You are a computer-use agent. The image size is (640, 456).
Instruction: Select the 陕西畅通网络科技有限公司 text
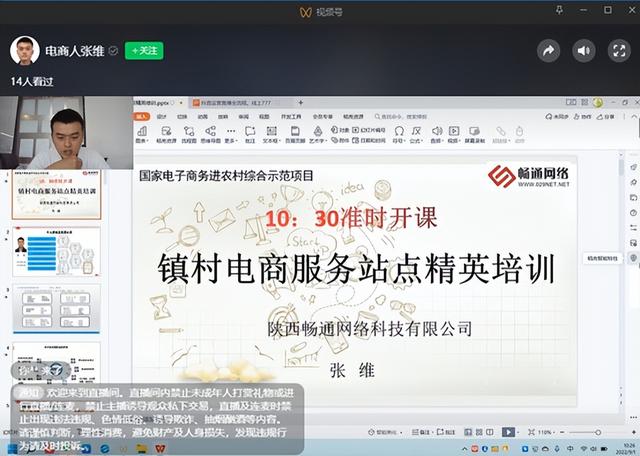pyautogui.click(x=369, y=329)
